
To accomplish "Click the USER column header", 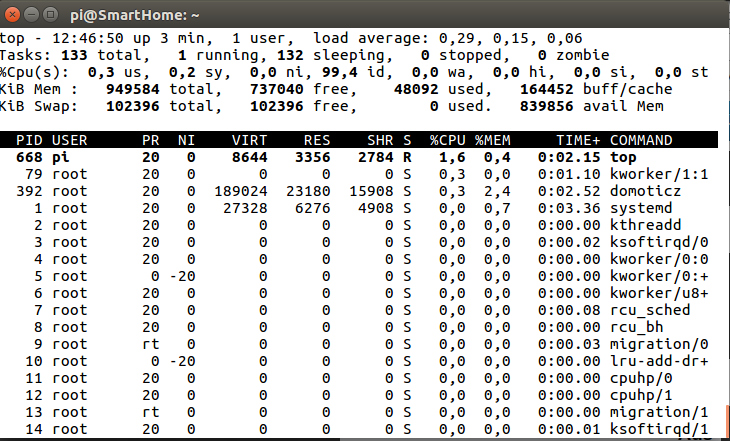I will (x=69, y=140).
